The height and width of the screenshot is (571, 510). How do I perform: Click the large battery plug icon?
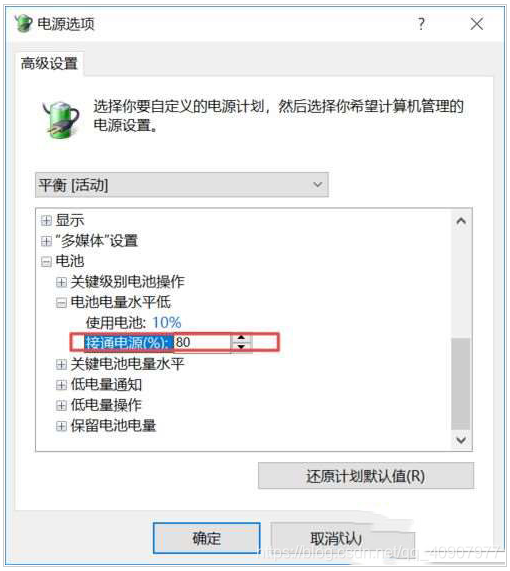click(60, 119)
